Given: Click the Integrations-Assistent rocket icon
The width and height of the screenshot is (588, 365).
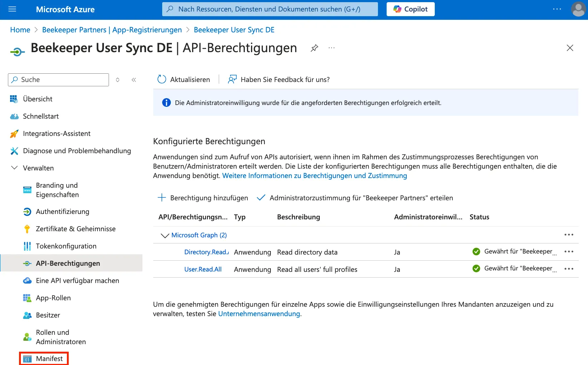Looking at the screenshot, I should coord(14,134).
